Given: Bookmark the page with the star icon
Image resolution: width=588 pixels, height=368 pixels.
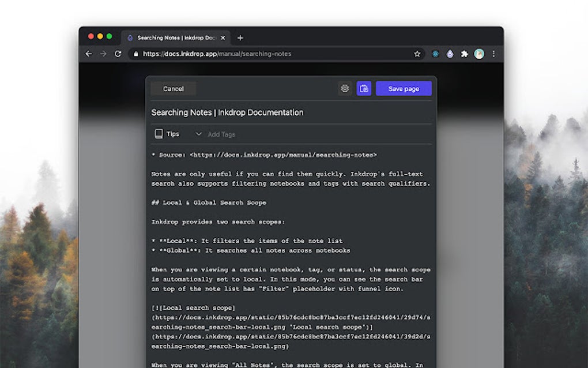Looking at the screenshot, I should [x=417, y=53].
